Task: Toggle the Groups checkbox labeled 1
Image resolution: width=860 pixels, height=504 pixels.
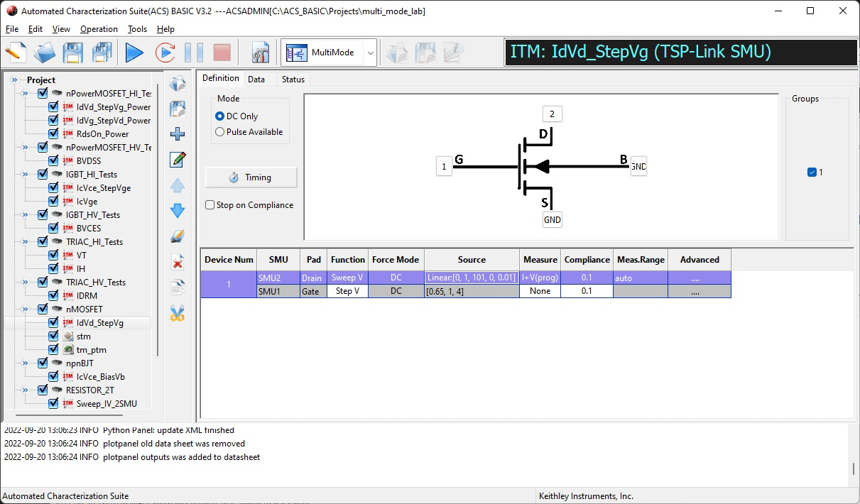Action: coord(812,172)
